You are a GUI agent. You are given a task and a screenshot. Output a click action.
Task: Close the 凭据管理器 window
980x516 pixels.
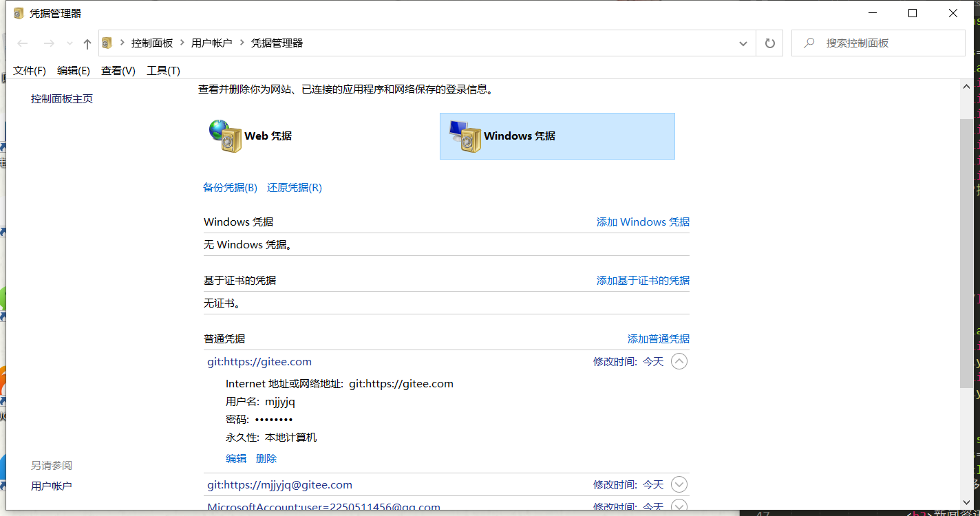[x=953, y=13]
